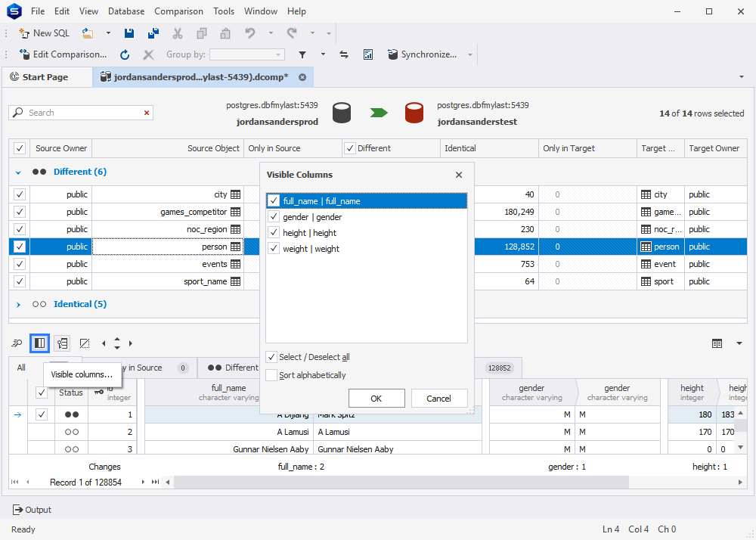The image size is (756, 540).
Task: Toggle the Different column header checkbox
Action: coord(350,148)
